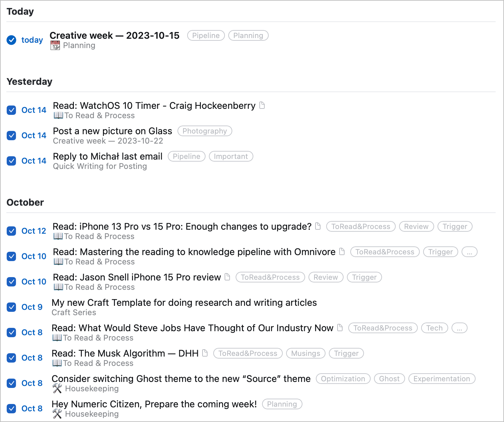Select the Tech tag
Screen dimensions: 504x422
(434, 328)
